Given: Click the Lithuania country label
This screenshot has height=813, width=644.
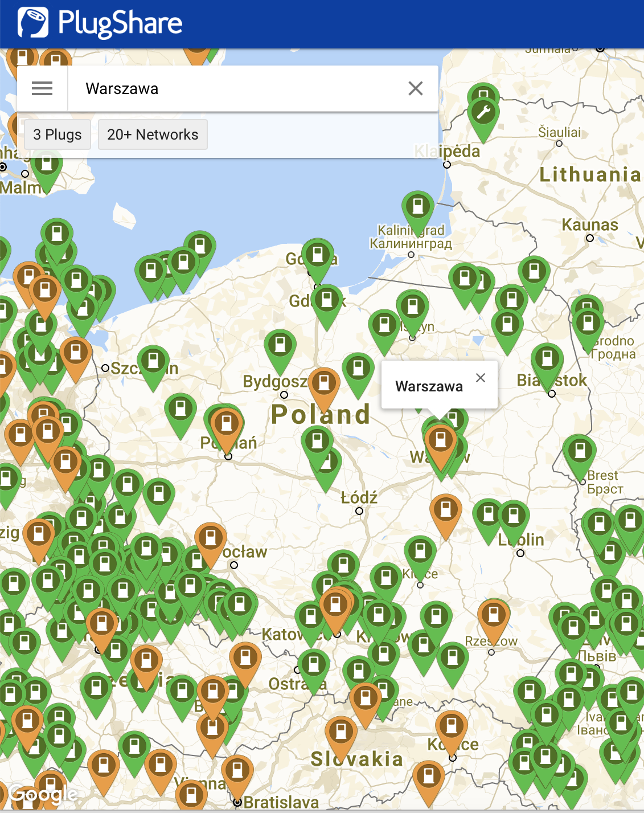Looking at the screenshot, I should click(x=590, y=174).
